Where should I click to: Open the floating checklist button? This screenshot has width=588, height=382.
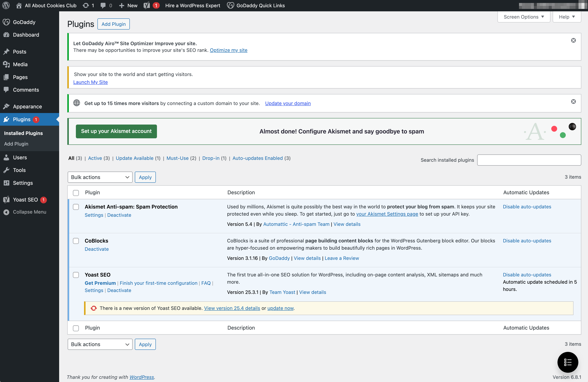(x=568, y=362)
